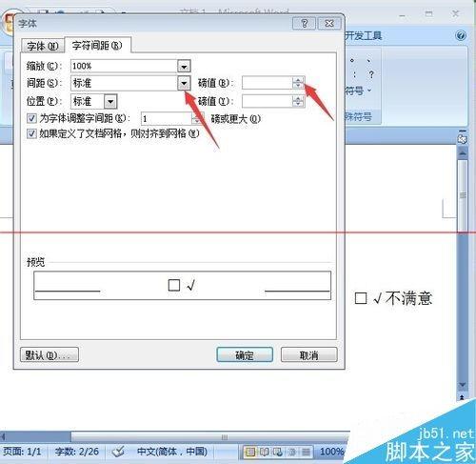Click the horizontal scrollbar thumb
Screen dimensions: 476x464
[209, 437]
